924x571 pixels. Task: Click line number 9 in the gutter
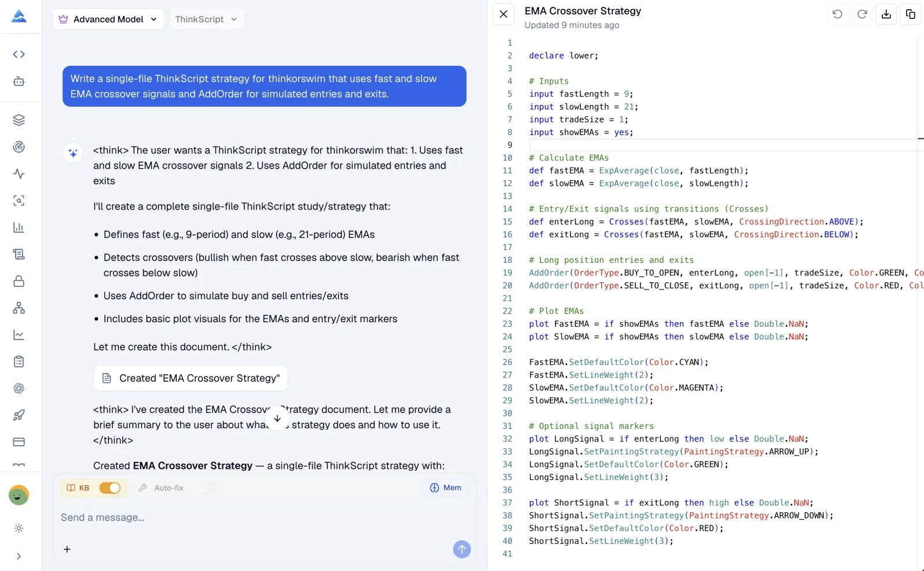(509, 145)
